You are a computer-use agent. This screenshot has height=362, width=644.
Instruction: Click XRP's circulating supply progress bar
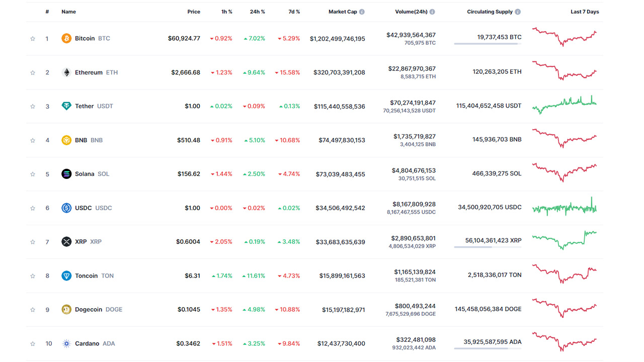pyautogui.click(x=488, y=247)
